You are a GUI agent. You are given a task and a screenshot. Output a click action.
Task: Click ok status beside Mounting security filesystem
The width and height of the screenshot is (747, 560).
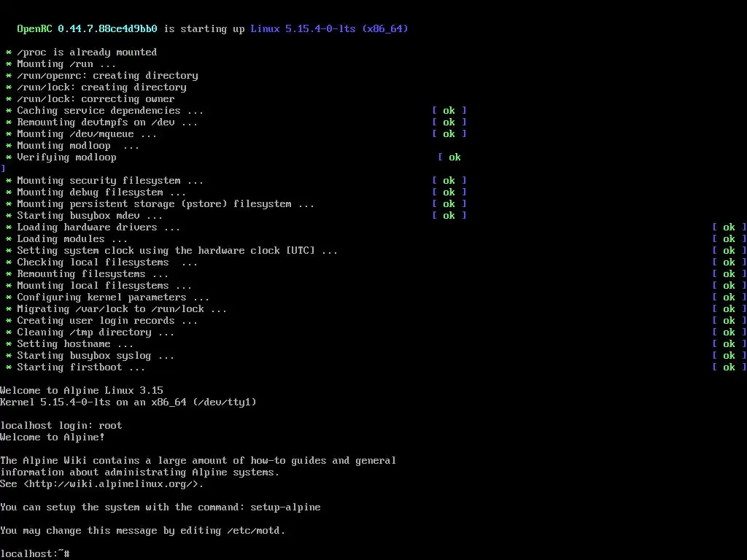[x=449, y=181]
